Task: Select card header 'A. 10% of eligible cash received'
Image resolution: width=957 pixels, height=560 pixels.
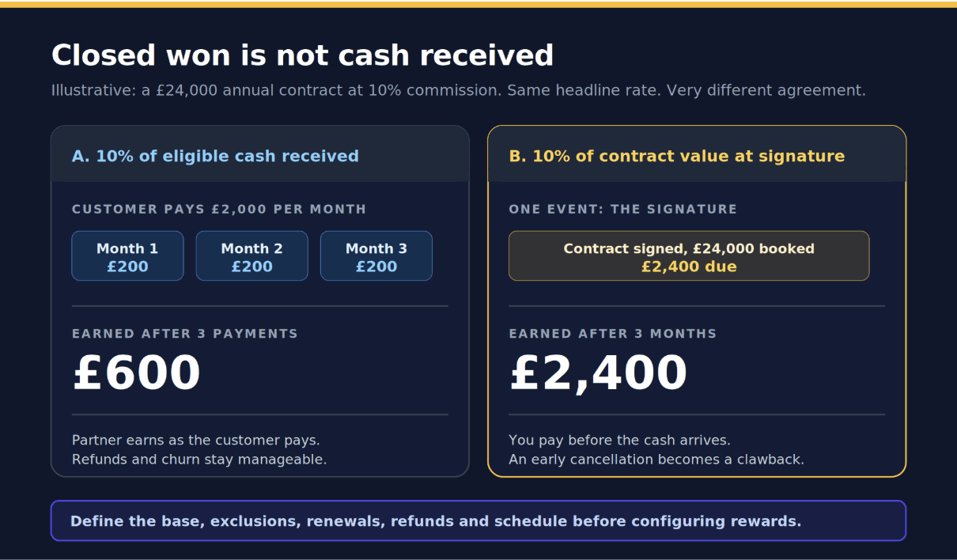Action: click(215, 156)
